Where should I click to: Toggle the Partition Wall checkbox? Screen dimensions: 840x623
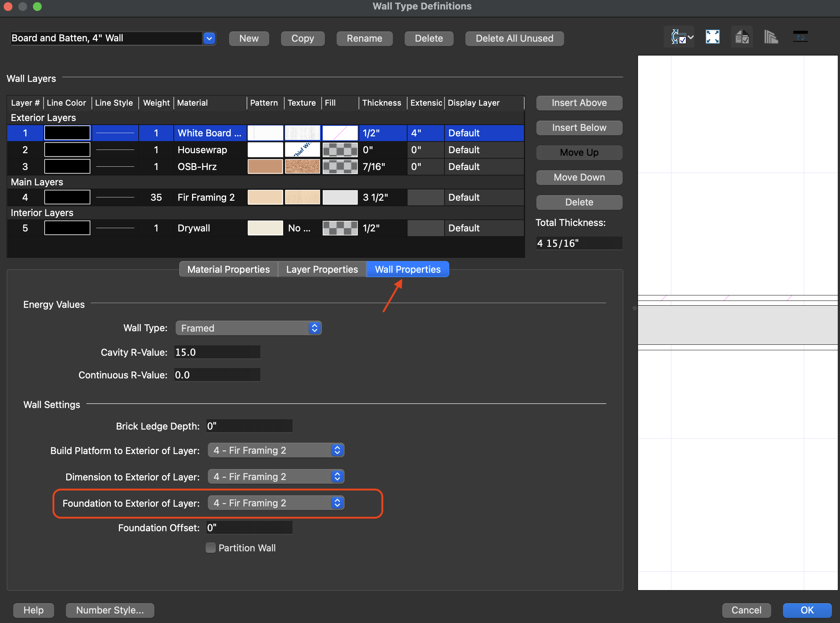(x=211, y=548)
